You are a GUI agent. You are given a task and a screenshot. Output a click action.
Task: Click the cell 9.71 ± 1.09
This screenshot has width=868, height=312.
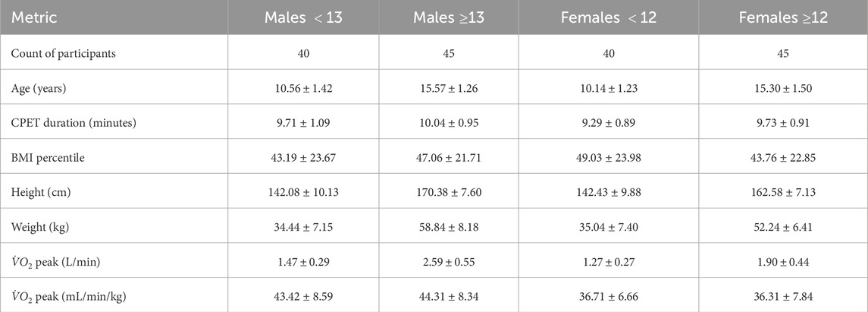[303, 123]
